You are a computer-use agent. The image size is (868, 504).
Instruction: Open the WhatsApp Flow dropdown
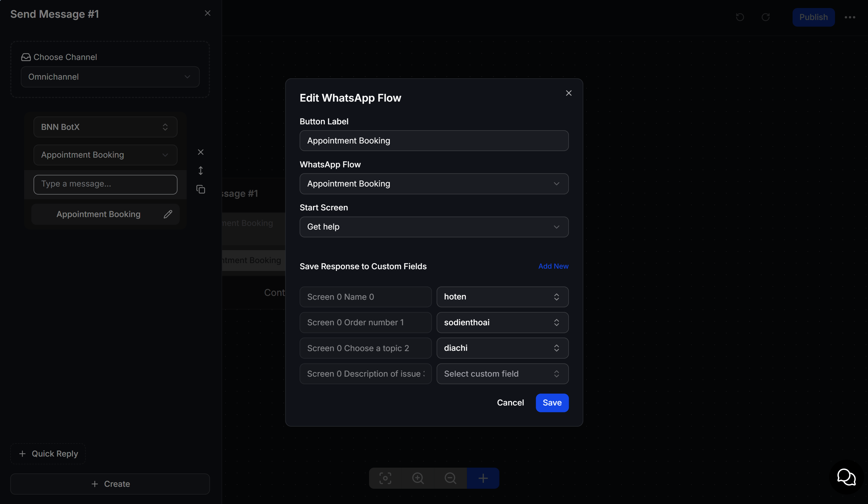point(434,184)
